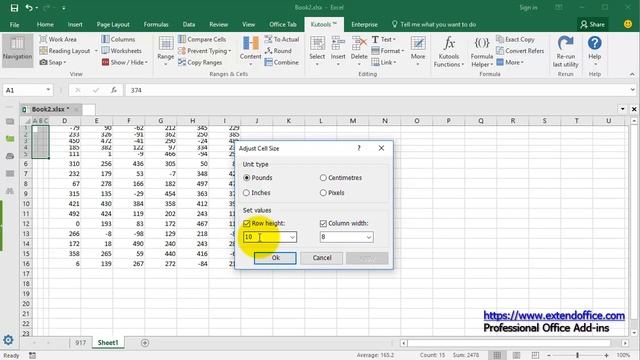This screenshot has height=360, width=640.
Task: Select the Inches unit type
Action: [257, 193]
